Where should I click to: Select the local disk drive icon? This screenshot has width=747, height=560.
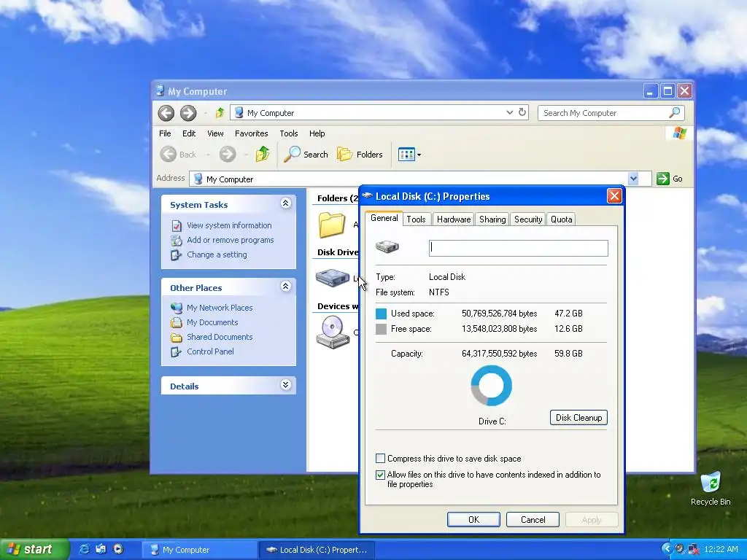point(333,278)
